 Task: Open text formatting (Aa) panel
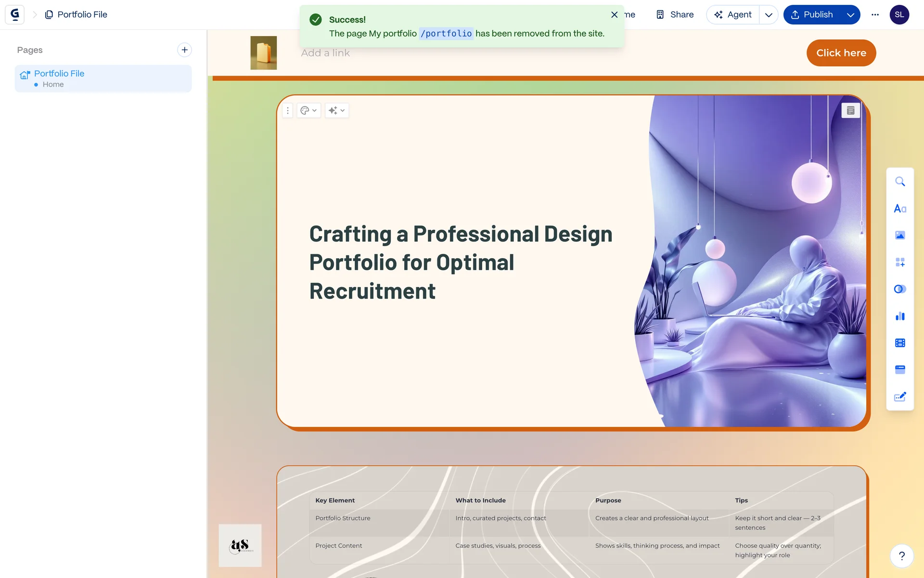coord(900,209)
